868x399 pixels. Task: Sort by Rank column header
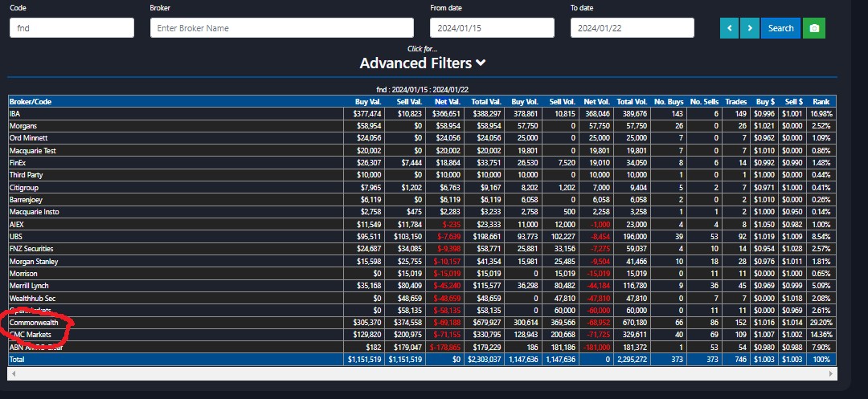pos(821,102)
